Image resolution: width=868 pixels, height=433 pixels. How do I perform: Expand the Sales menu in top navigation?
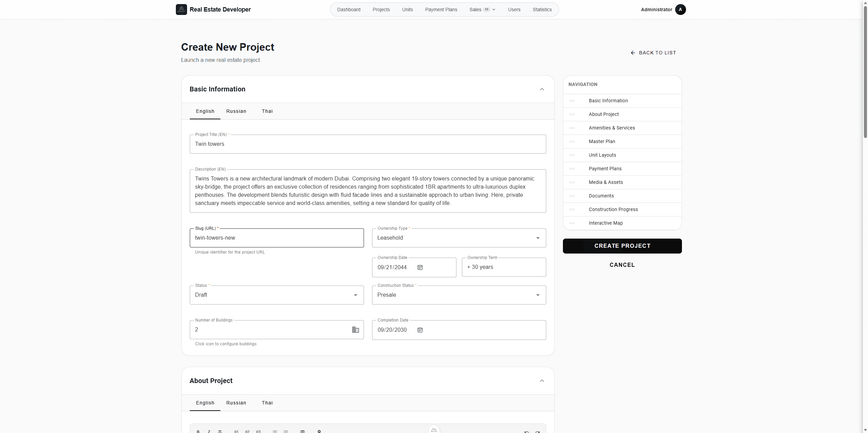[482, 10]
